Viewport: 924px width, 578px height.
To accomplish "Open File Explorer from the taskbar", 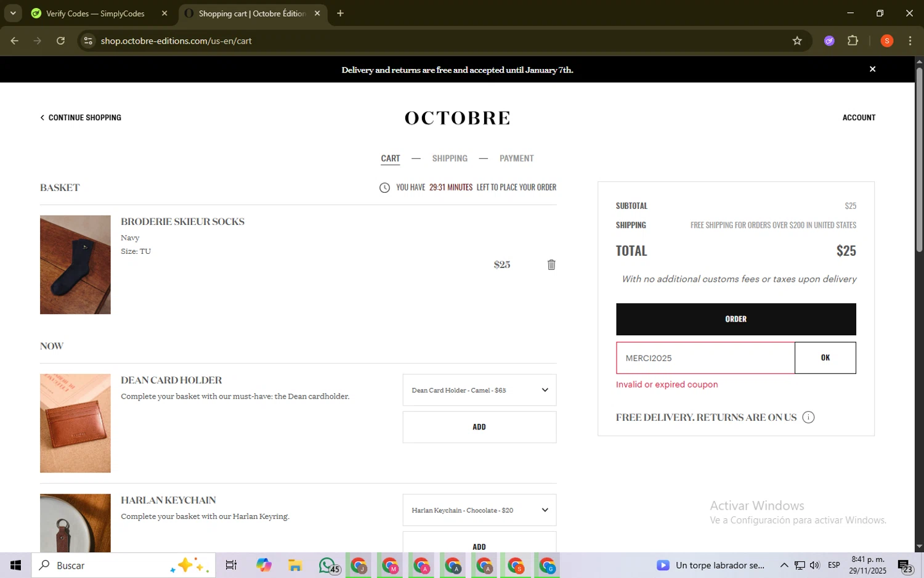I will pos(295,565).
